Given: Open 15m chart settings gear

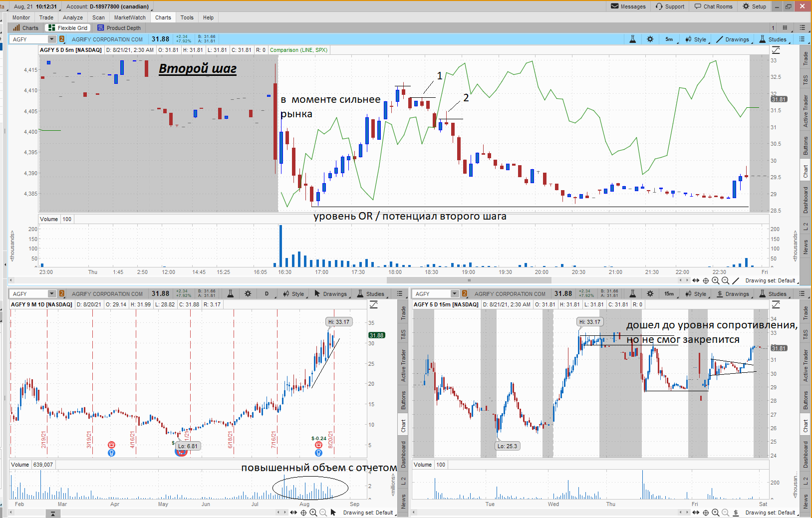Looking at the screenshot, I should [x=650, y=294].
